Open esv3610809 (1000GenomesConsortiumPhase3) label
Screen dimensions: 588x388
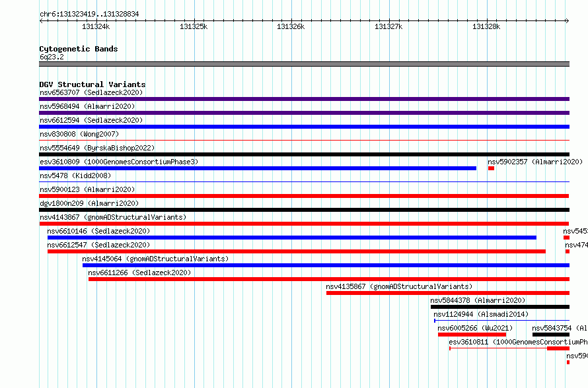119,162
